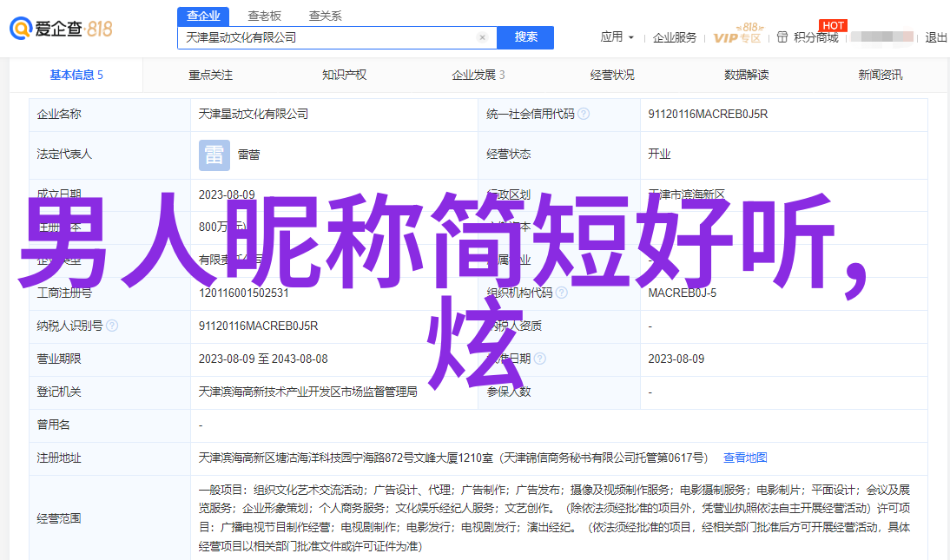This screenshot has height=560, width=950.
Task: Expand the 应用 dropdown menu
Action: click(x=617, y=37)
